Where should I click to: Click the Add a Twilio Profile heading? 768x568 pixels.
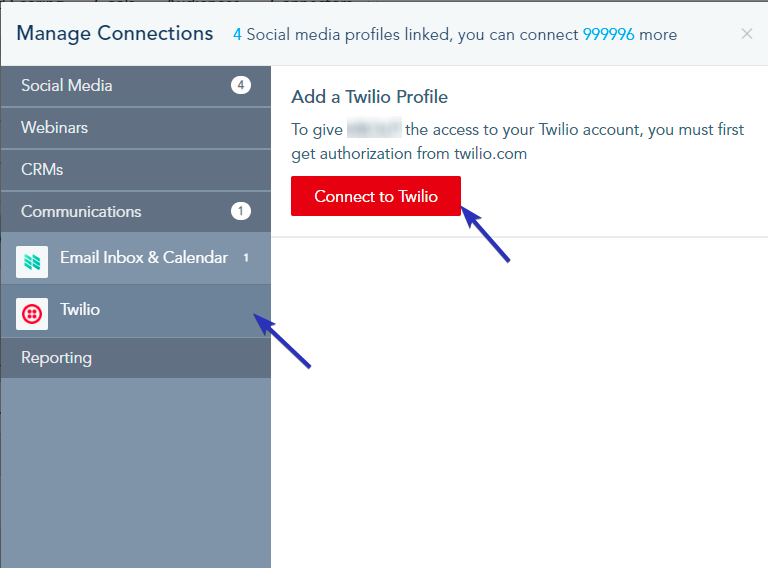pos(369,96)
